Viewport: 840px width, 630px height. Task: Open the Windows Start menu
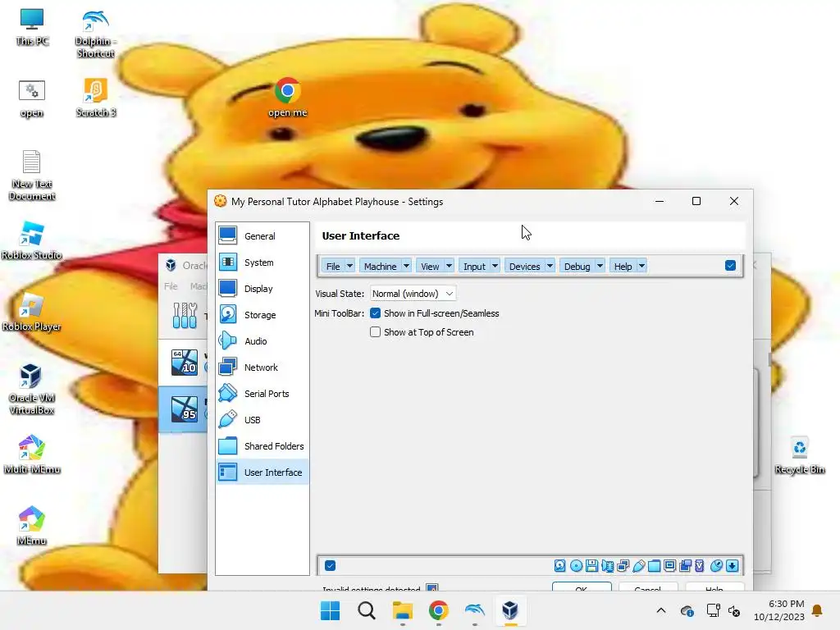click(x=330, y=610)
